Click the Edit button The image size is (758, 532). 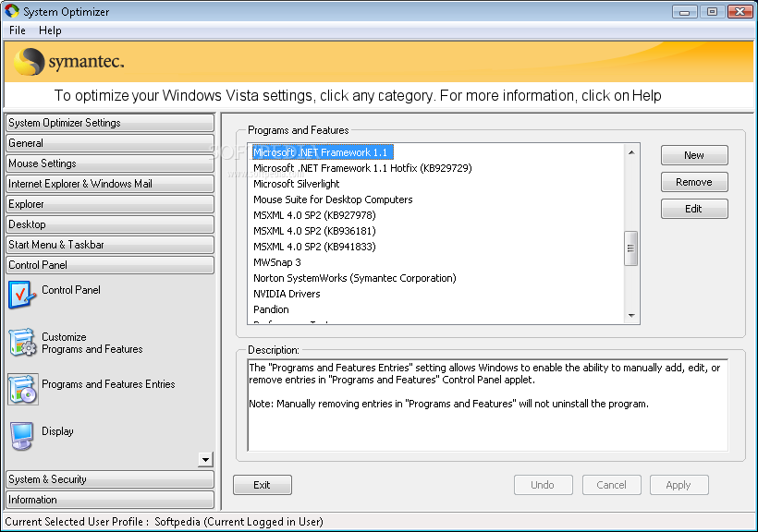tap(694, 209)
